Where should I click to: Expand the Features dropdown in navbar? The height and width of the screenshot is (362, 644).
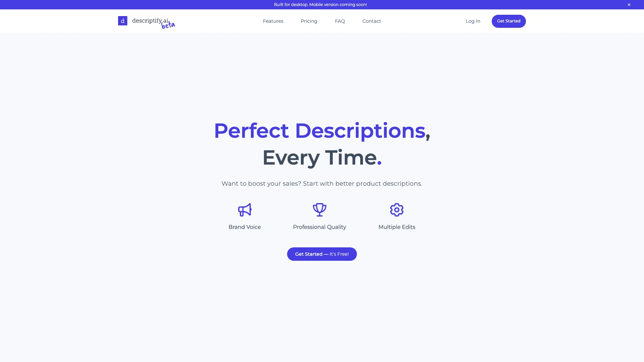point(273,21)
